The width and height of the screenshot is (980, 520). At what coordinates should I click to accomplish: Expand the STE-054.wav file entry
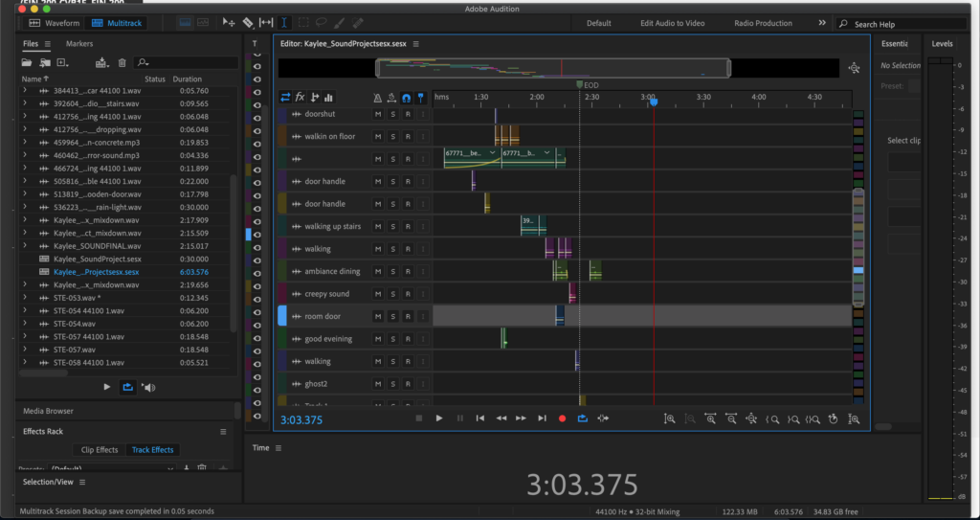pyautogui.click(x=25, y=324)
